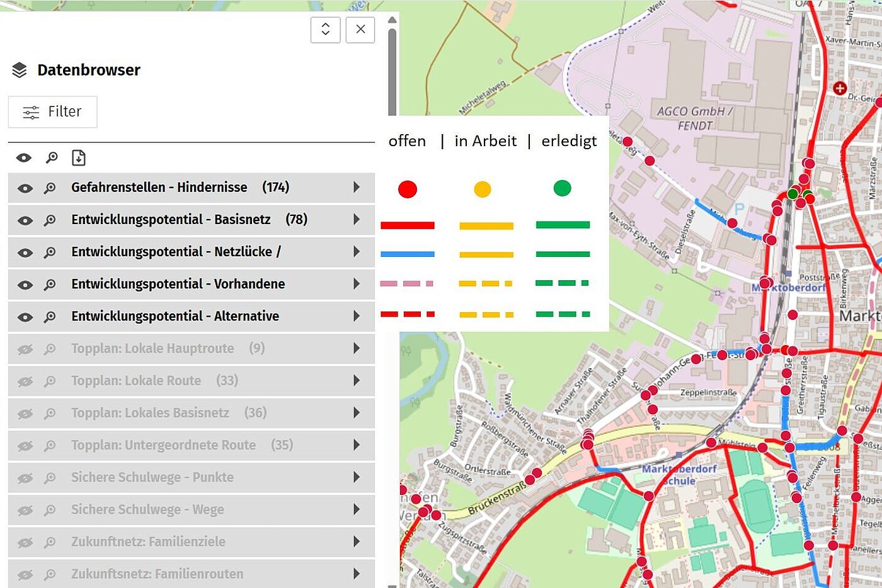Zoom to the Topplan: Lokale Route layer
The image size is (882, 588).
click(x=50, y=382)
